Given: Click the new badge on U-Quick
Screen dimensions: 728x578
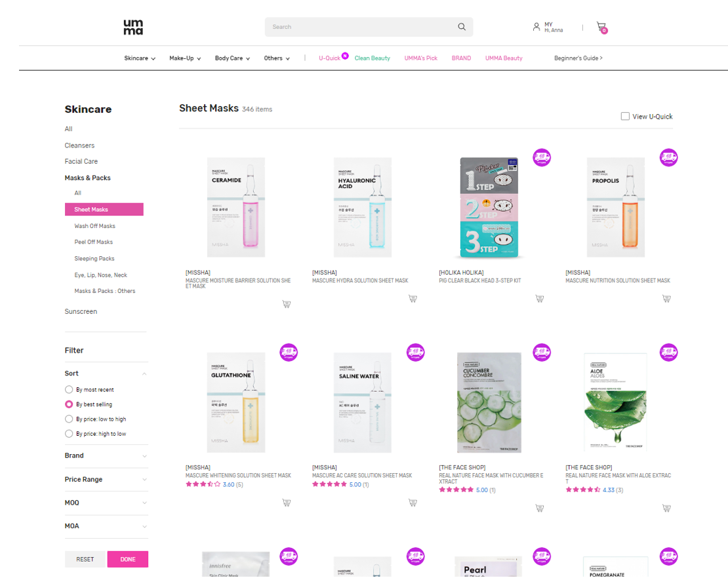Looking at the screenshot, I should [345, 56].
